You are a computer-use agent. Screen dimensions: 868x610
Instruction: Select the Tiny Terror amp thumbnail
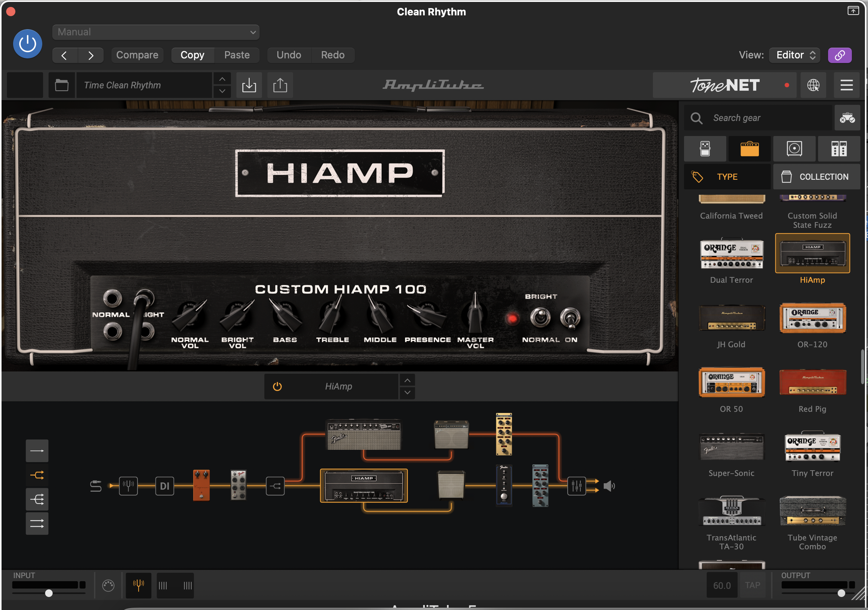coord(812,447)
